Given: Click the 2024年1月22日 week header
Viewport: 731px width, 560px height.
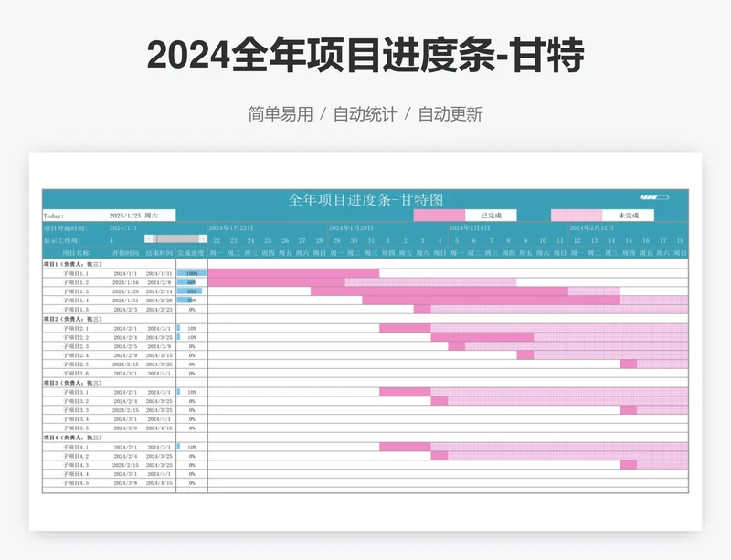Looking at the screenshot, I should click(231, 228).
